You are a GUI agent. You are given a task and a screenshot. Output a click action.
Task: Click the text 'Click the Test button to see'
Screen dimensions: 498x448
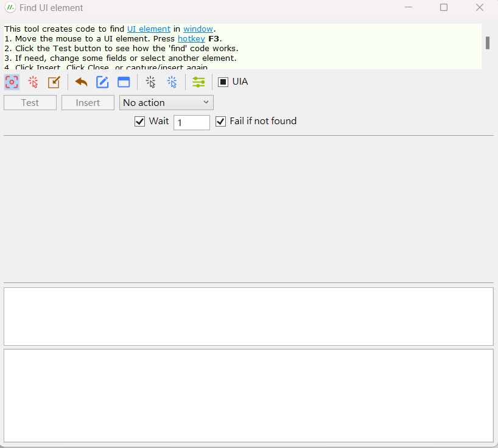coord(72,49)
